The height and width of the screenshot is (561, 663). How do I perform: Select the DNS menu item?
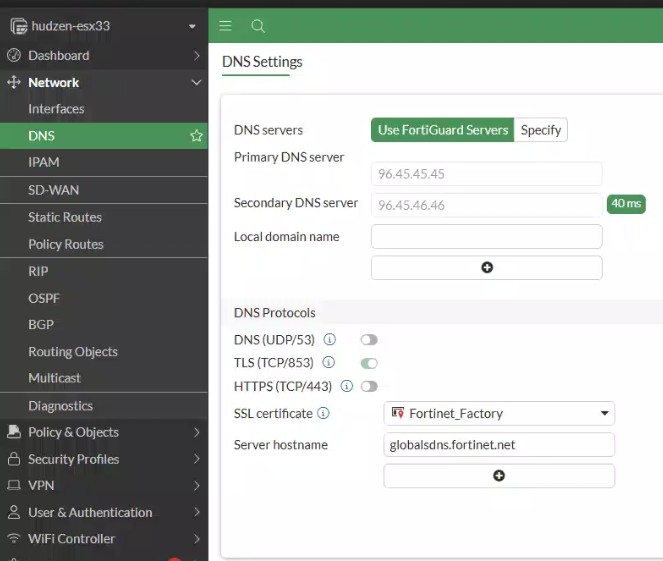104,136
